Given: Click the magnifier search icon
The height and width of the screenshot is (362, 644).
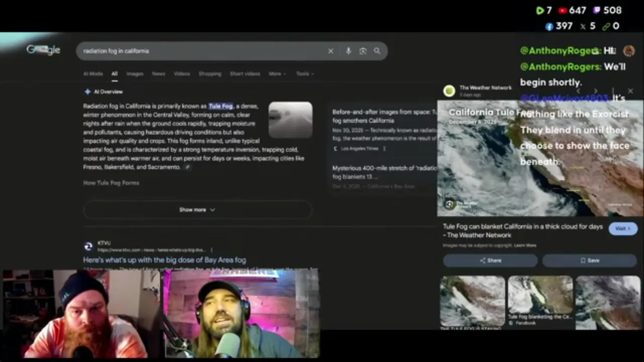Looking at the screenshot, I should (x=377, y=51).
